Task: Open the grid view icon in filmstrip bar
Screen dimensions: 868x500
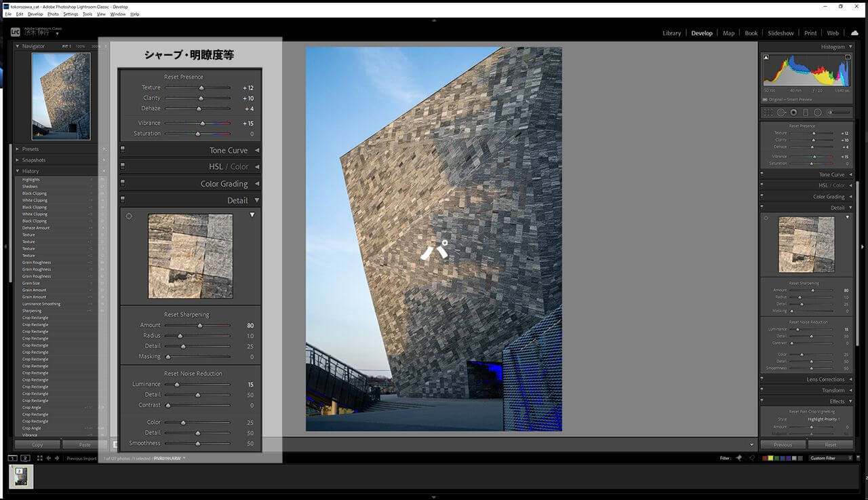Action: click(40, 459)
